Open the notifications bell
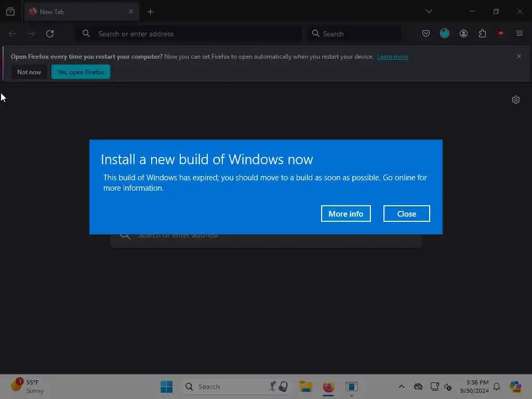 coord(497,387)
